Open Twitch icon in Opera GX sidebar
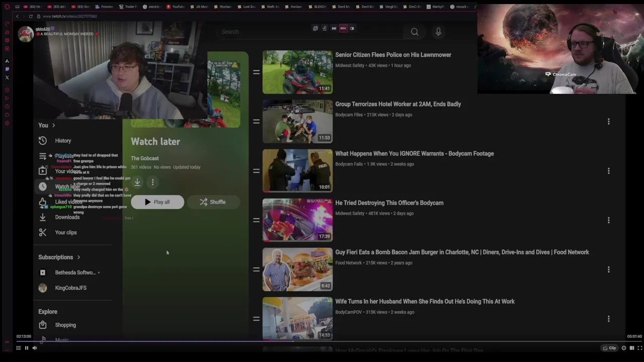This screenshot has height=362, width=644. (x=7, y=69)
